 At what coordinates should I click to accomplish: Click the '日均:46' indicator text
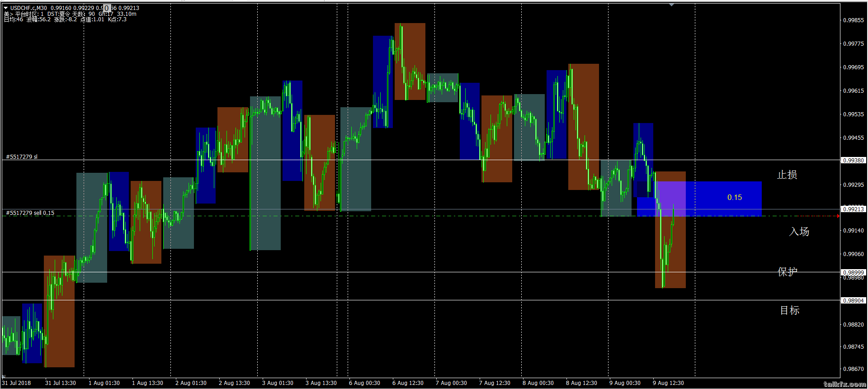tap(14, 19)
